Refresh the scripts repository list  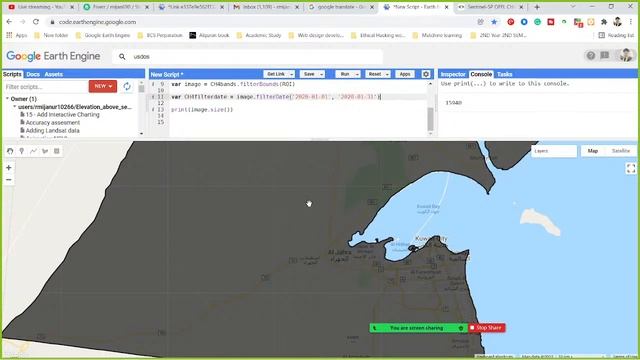(x=127, y=87)
